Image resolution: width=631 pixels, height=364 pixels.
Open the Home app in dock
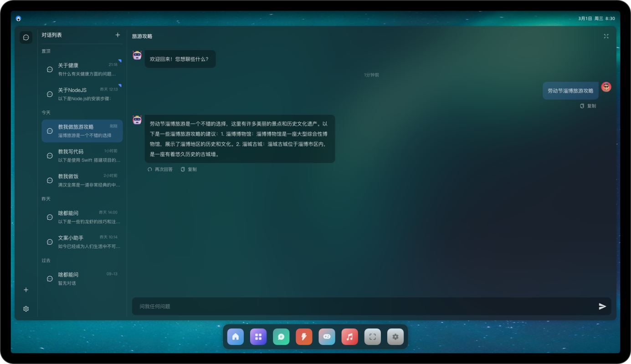point(236,337)
